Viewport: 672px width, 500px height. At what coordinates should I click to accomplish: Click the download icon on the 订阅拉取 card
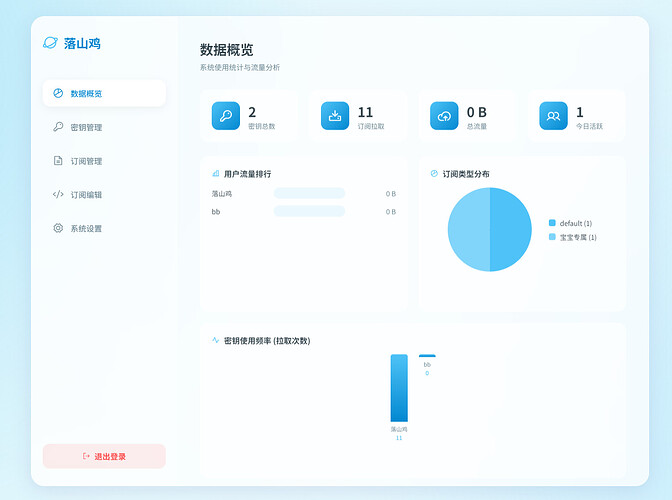coord(335,116)
